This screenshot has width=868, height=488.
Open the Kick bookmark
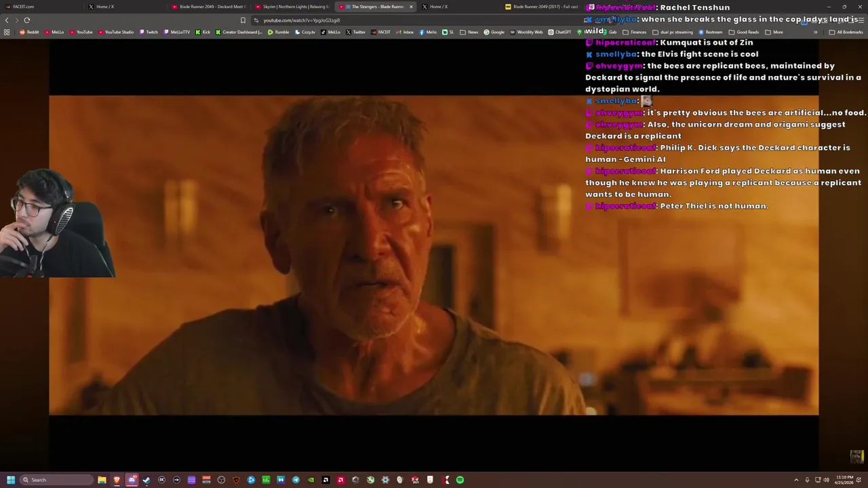click(203, 32)
